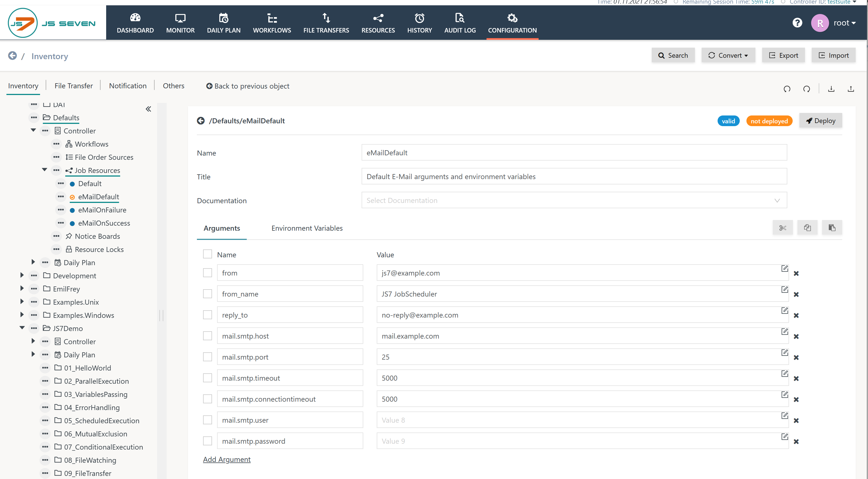
Task: Open the Monitor view
Action: (x=180, y=23)
